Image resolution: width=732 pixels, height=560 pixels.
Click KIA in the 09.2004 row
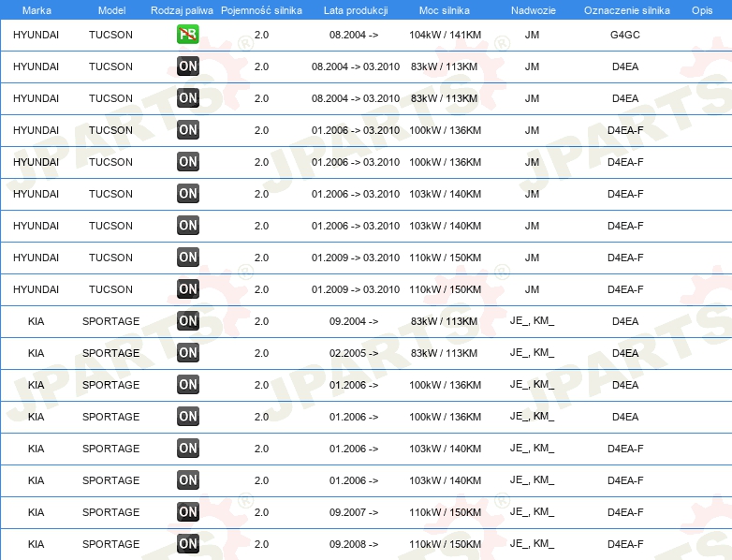(36, 321)
